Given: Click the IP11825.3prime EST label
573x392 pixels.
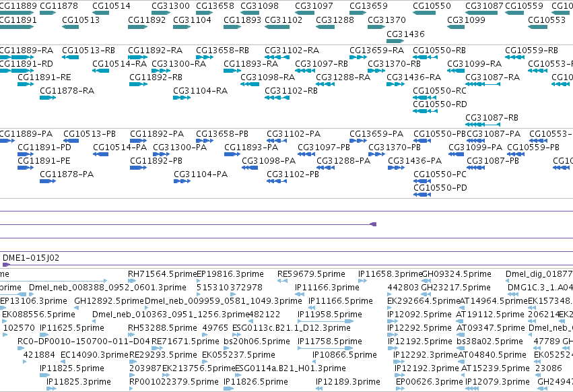Looking at the screenshot, I should tap(79, 382).
